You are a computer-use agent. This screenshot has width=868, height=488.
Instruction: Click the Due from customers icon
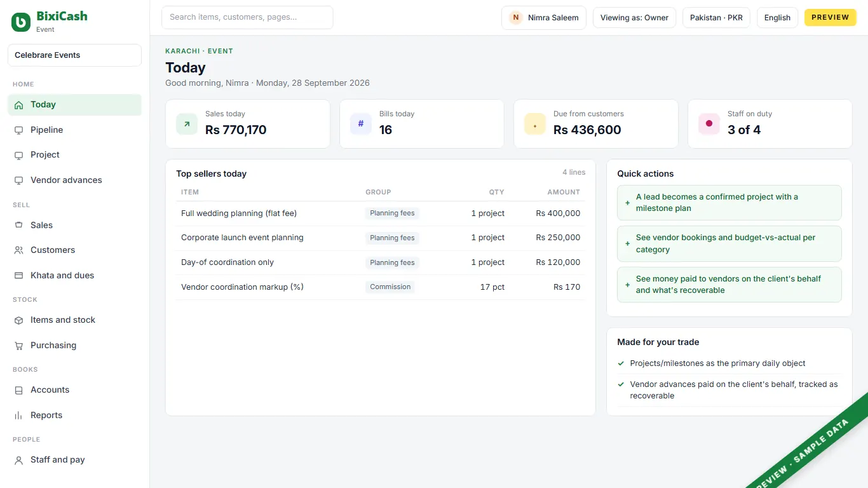(535, 124)
